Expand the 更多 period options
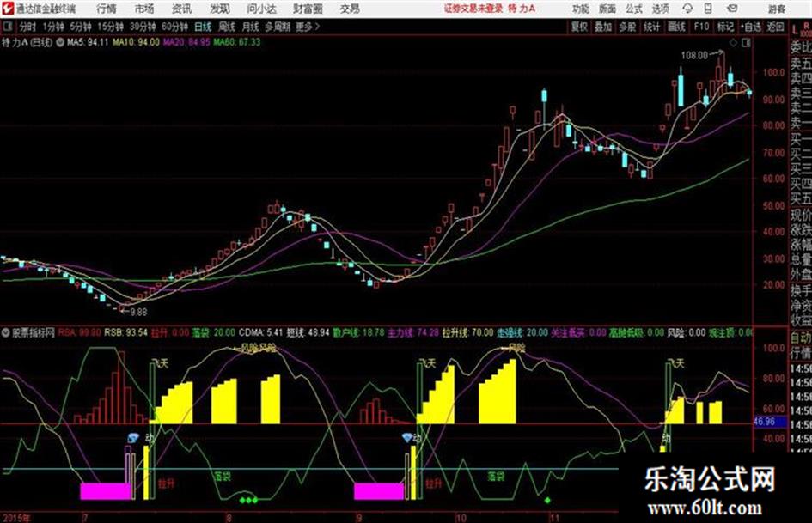Viewport: 812px width, 523px height. click(308, 27)
